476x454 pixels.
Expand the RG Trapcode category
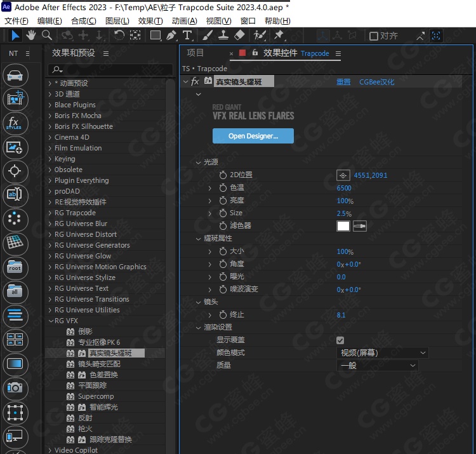click(50, 213)
